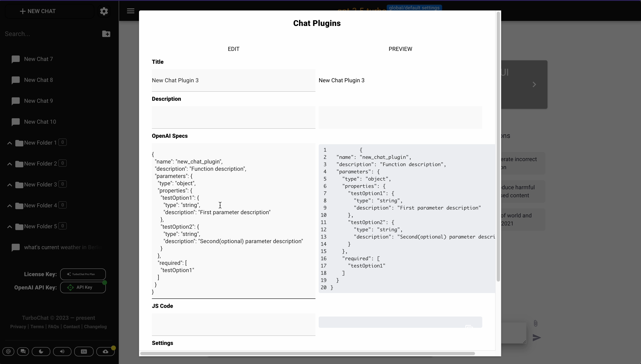Switch to the PREVIEW tab

coord(400,49)
